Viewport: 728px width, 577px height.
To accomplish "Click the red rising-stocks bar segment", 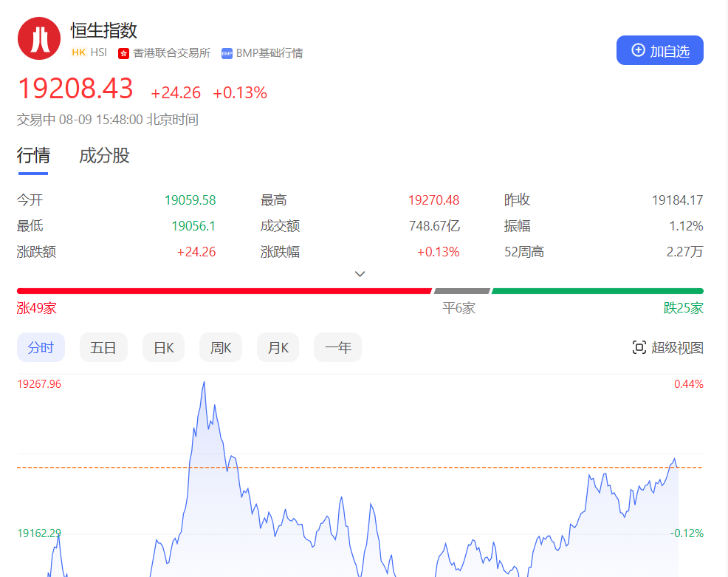I will (224, 291).
